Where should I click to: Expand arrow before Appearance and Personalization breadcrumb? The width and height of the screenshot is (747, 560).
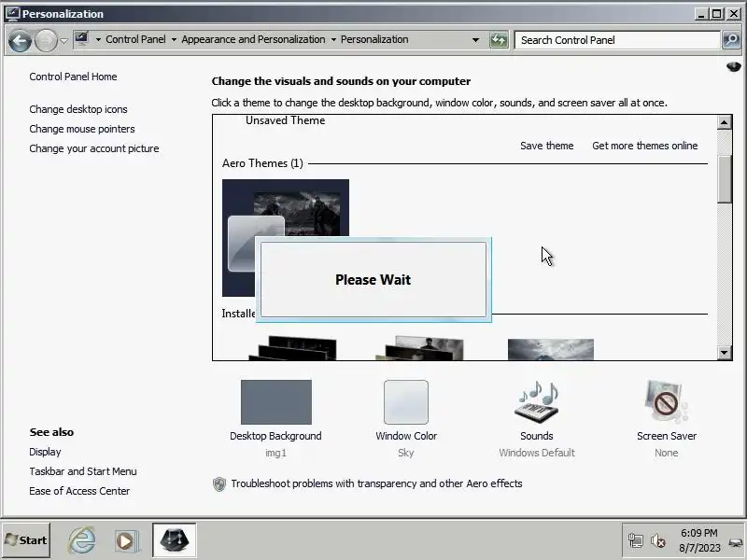(174, 39)
